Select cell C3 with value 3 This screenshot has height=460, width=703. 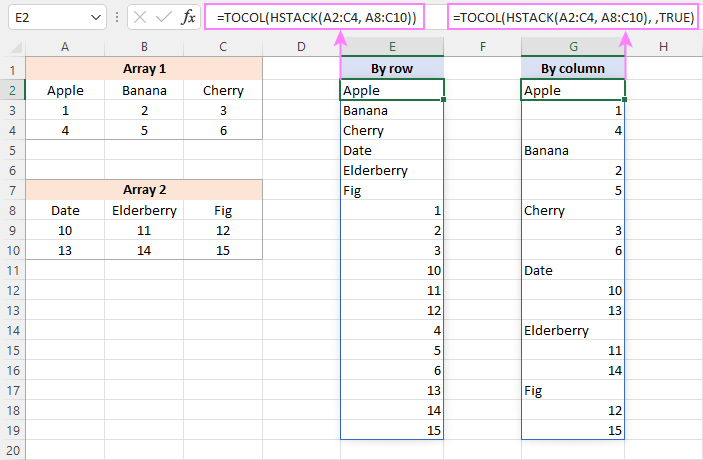(x=223, y=110)
